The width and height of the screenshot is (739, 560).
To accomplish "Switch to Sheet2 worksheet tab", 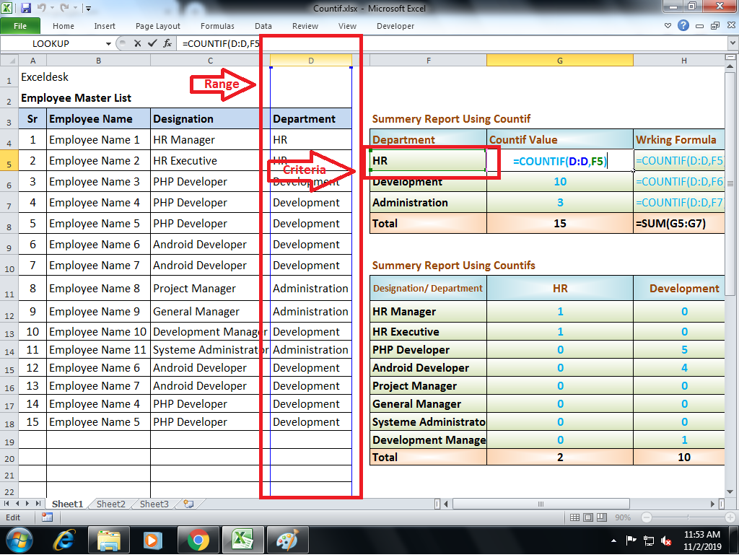I will [110, 504].
